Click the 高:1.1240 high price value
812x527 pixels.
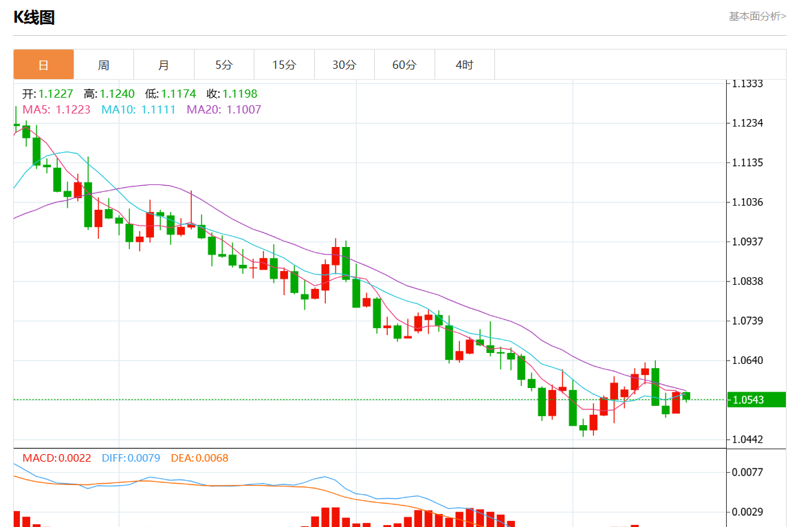[x=109, y=94]
